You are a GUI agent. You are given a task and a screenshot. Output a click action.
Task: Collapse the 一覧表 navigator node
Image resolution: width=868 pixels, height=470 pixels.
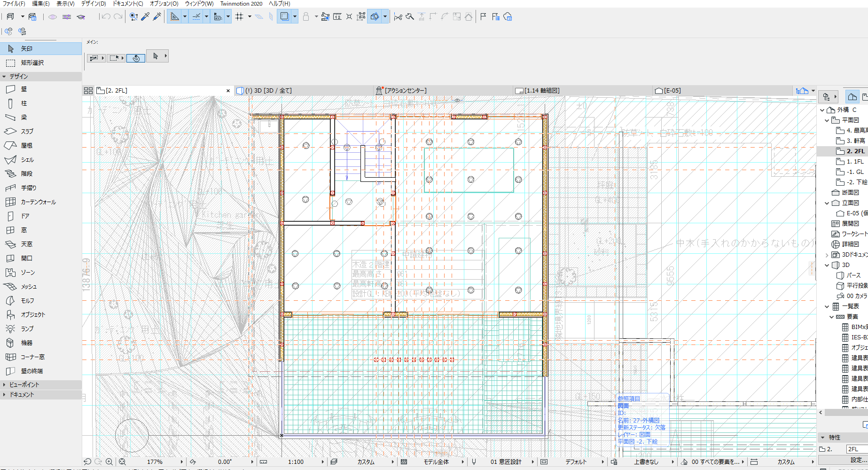tap(827, 306)
